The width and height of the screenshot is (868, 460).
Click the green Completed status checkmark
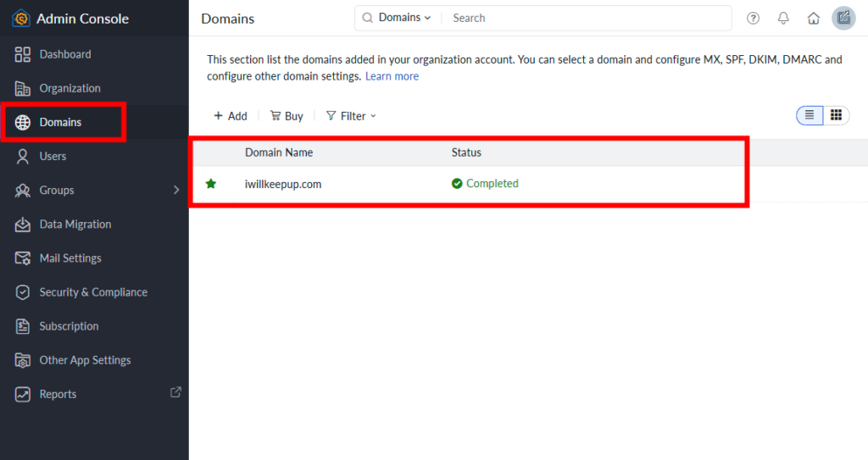457,184
